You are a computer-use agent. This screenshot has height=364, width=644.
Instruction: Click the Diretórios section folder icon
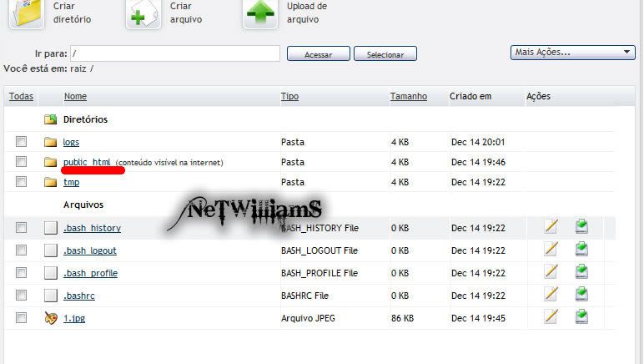51,119
